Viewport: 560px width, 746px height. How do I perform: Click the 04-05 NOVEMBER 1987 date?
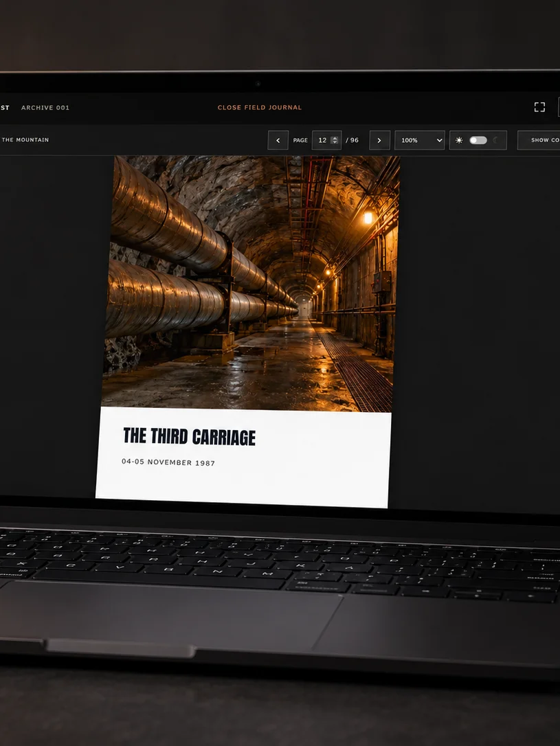168,462
